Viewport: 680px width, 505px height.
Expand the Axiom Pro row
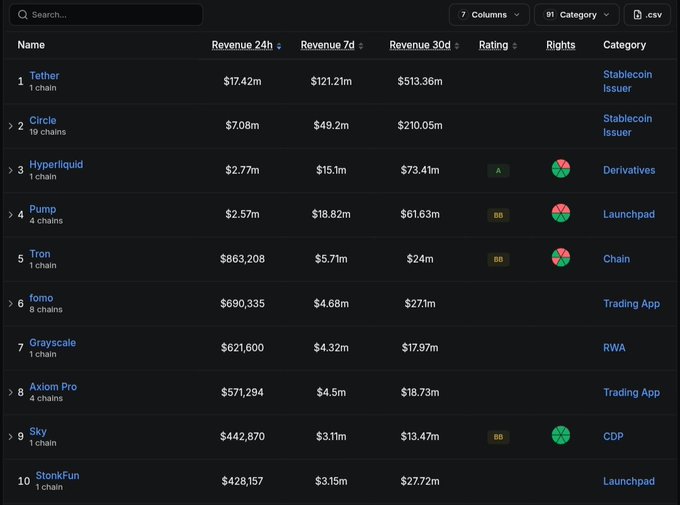[10, 393]
